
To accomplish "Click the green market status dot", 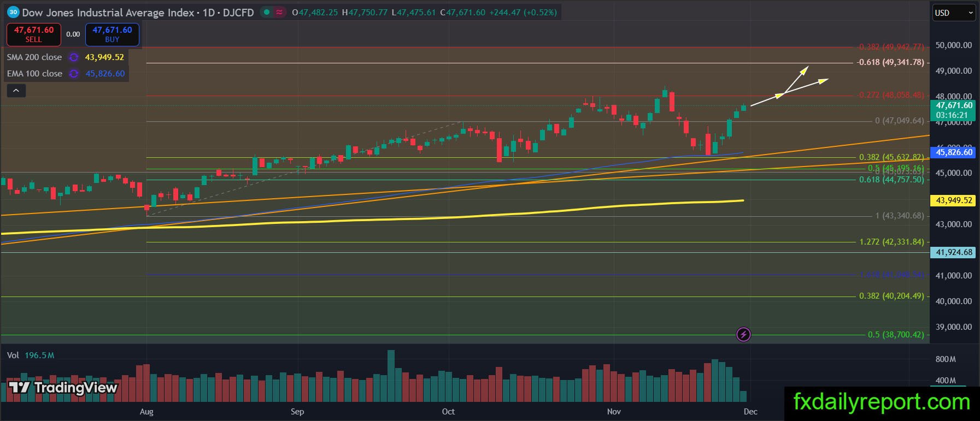I will click(266, 12).
